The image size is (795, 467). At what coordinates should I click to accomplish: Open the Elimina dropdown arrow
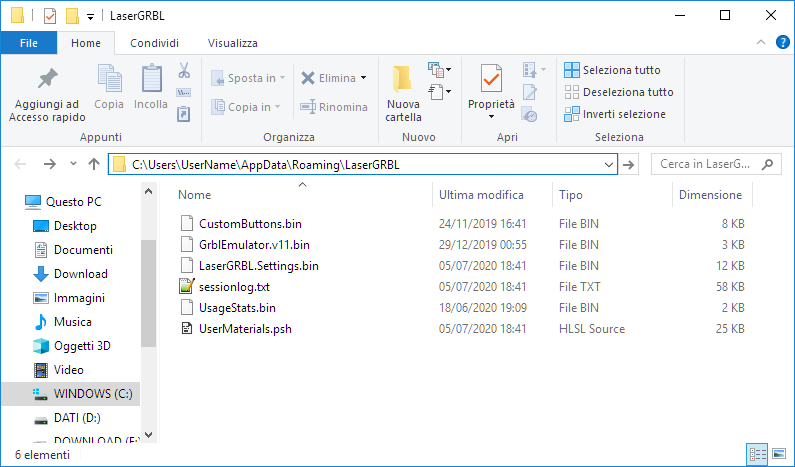pos(364,78)
